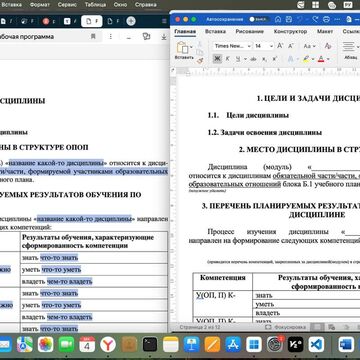Open the Paste options dropdown arrow
The height and width of the screenshot is (360, 360).
click(191, 47)
